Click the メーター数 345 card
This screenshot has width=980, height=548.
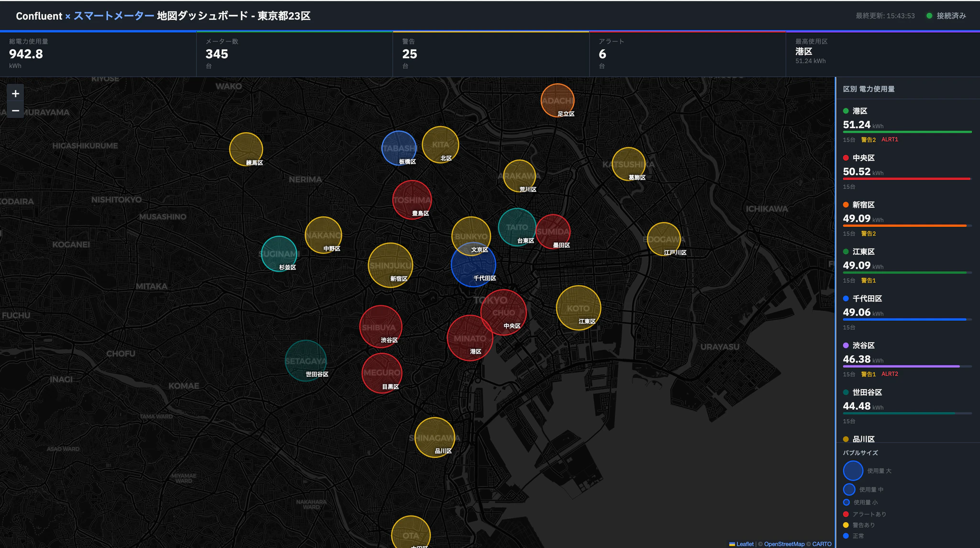pyautogui.click(x=295, y=54)
